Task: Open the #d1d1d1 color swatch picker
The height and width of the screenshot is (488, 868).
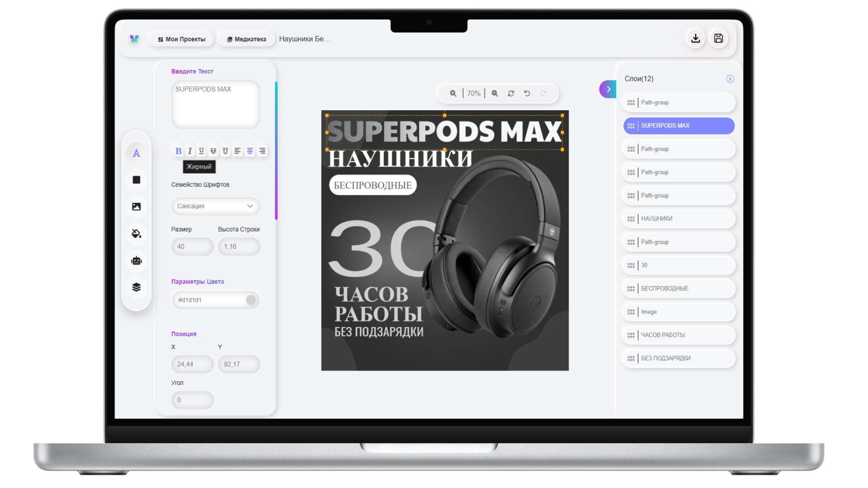Action: pos(251,300)
